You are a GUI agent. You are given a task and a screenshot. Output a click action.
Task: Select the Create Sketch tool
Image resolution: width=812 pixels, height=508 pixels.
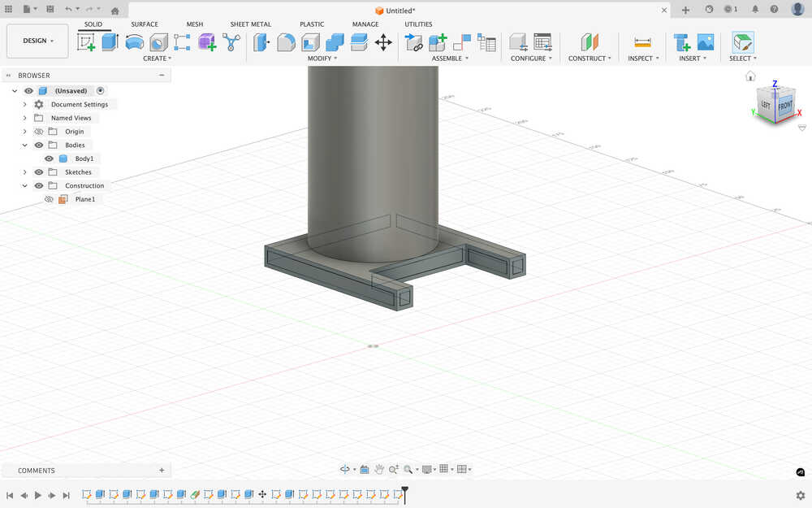pos(86,42)
